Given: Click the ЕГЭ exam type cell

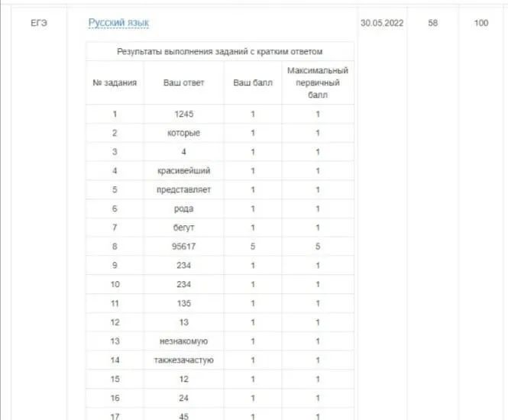Looking at the screenshot, I should point(39,23).
